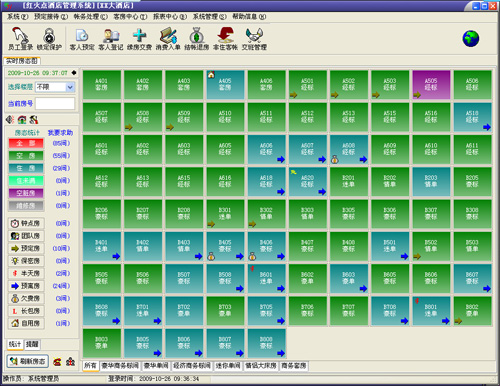The width and height of the screenshot is (500, 386).
Task: Click the 当前房号 room number field
Action: point(55,104)
